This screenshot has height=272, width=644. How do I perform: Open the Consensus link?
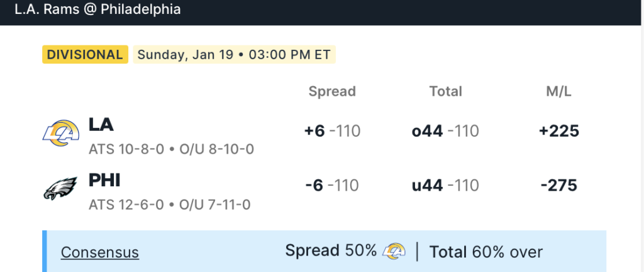coord(99,252)
